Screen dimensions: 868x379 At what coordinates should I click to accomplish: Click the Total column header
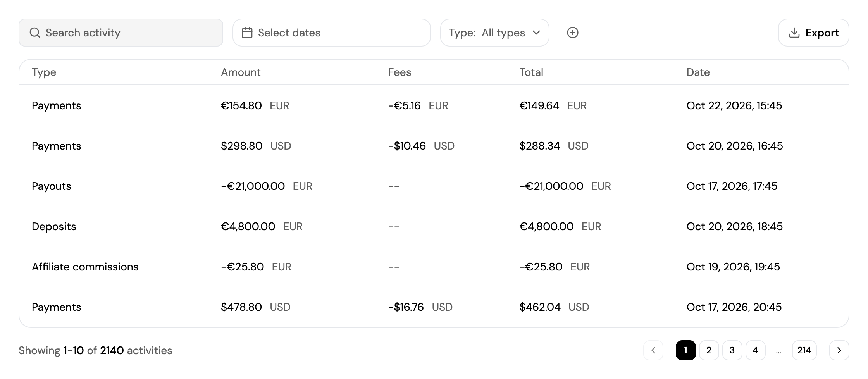pos(531,72)
